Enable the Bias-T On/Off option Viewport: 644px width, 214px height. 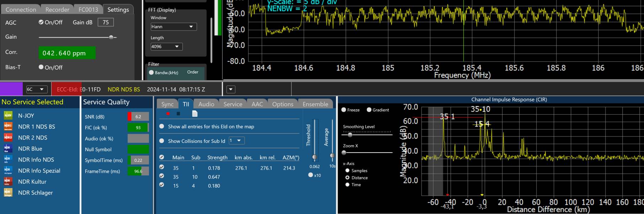pyautogui.click(x=41, y=67)
